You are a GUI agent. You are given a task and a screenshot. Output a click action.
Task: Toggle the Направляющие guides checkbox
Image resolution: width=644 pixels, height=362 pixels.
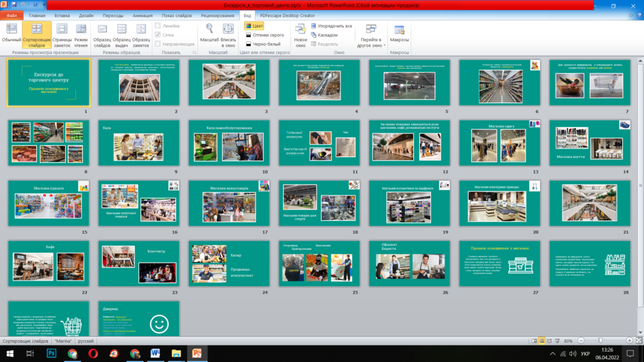[x=158, y=44]
